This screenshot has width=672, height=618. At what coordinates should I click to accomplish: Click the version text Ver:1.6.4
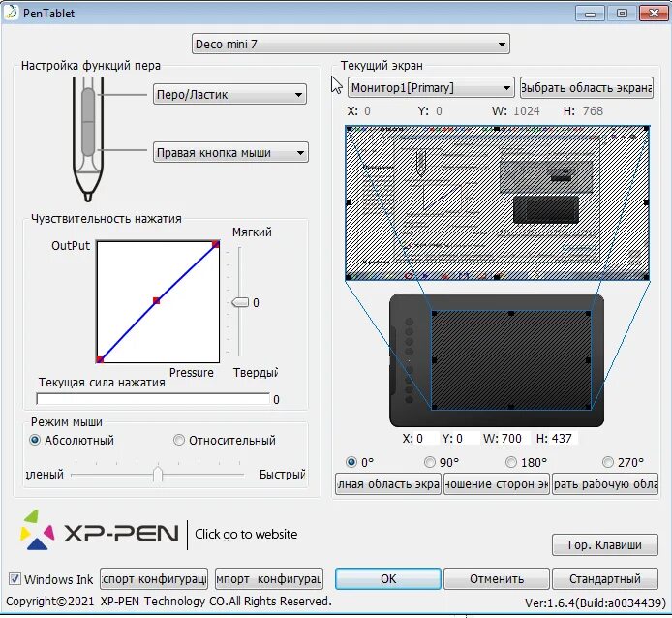[x=596, y=603]
